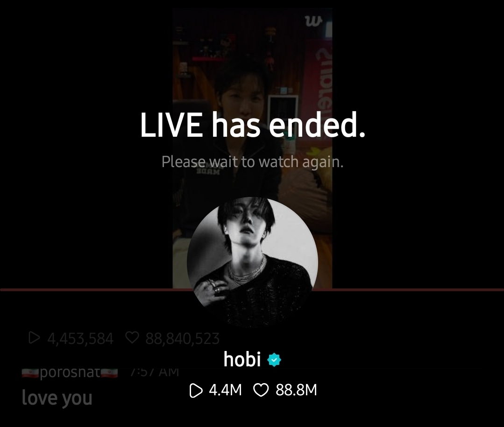Click the 88.8M likes count
Viewport: 504px width, 427px height.
click(296, 390)
